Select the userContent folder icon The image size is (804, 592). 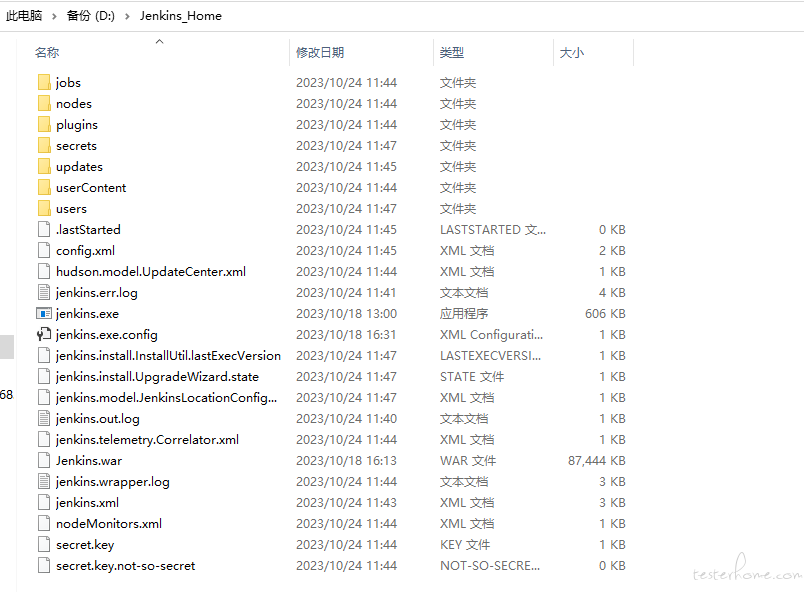(44, 188)
